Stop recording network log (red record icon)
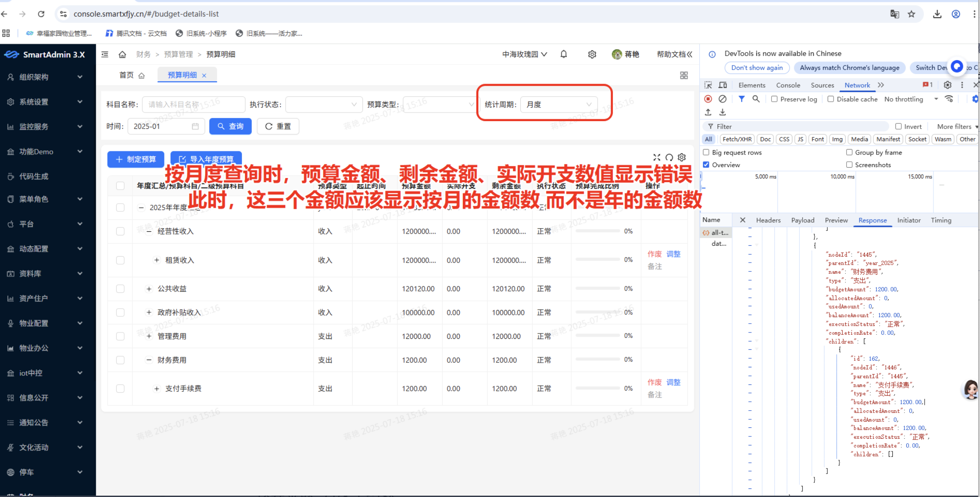Viewport: 980px width, 497px height. [x=708, y=99]
